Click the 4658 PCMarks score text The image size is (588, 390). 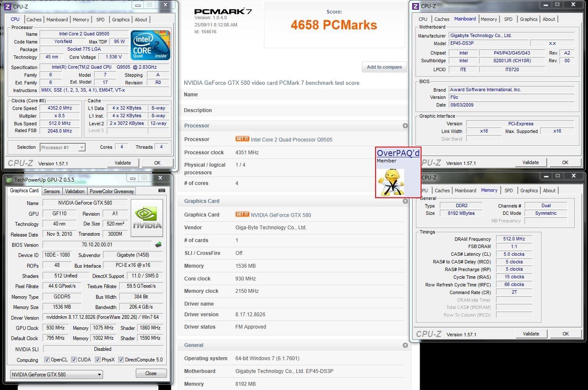point(334,25)
